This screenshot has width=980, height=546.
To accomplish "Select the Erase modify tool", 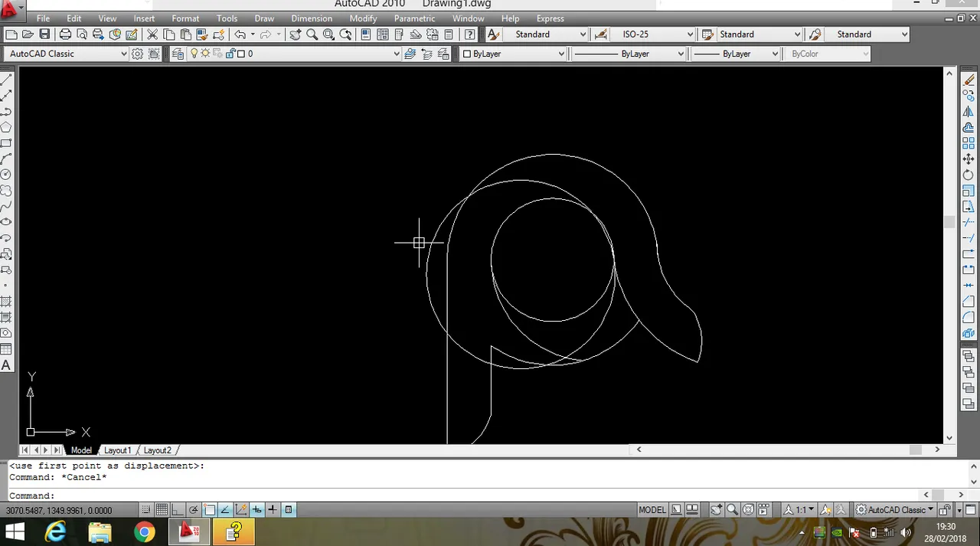I will click(x=969, y=80).
